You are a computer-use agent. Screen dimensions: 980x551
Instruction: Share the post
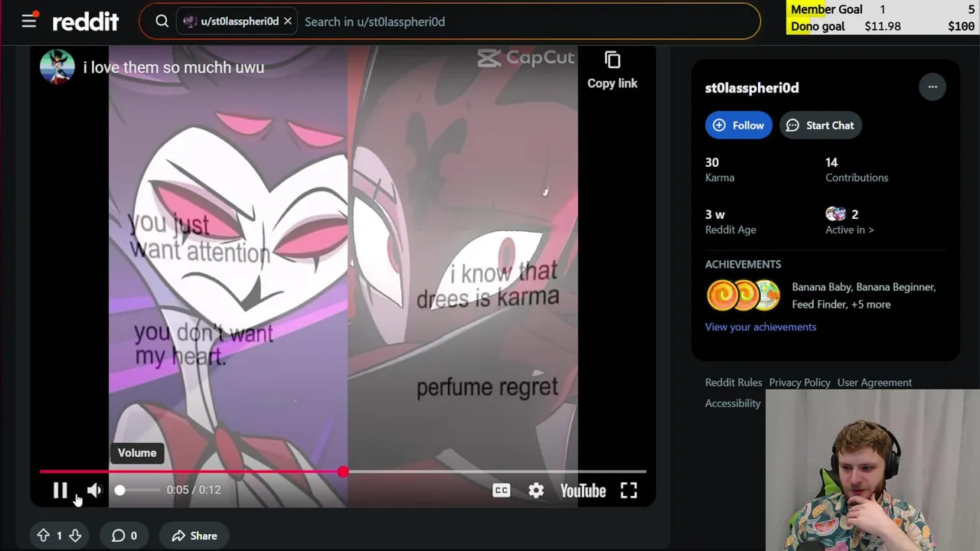coord(194,536)
